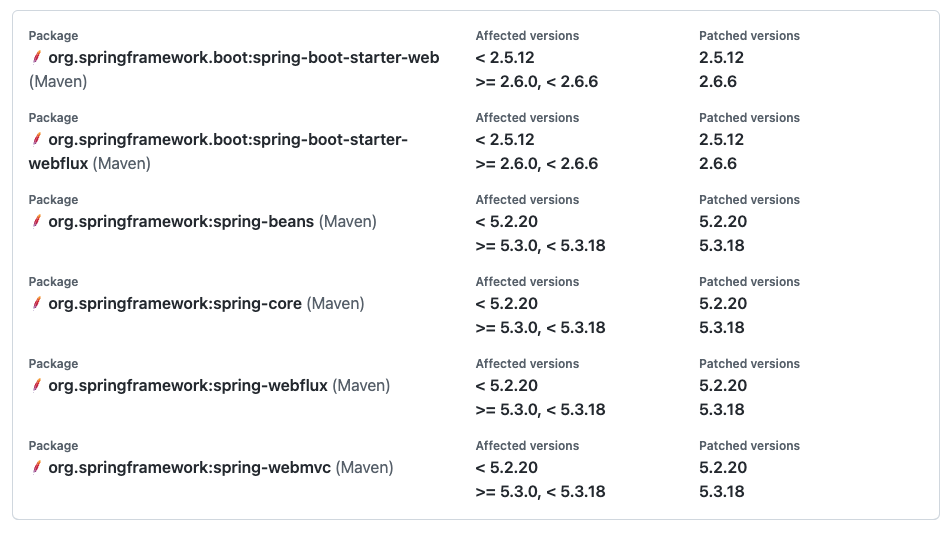The width and height of the screenshot is (950, 536).
Task: Click patched version 2.5.12 for starter-web
Action: coord(721,58)
